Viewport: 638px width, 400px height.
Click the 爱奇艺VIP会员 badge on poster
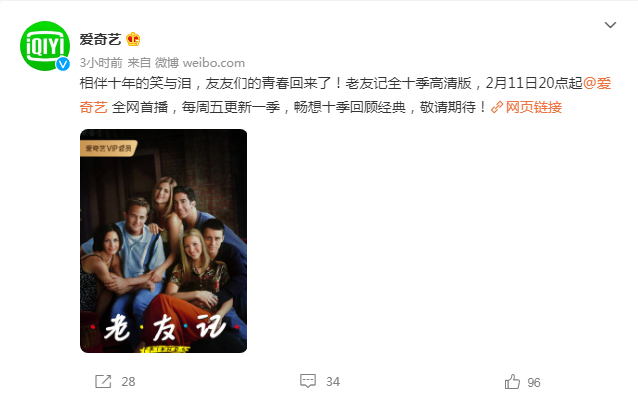coord(108,148)
